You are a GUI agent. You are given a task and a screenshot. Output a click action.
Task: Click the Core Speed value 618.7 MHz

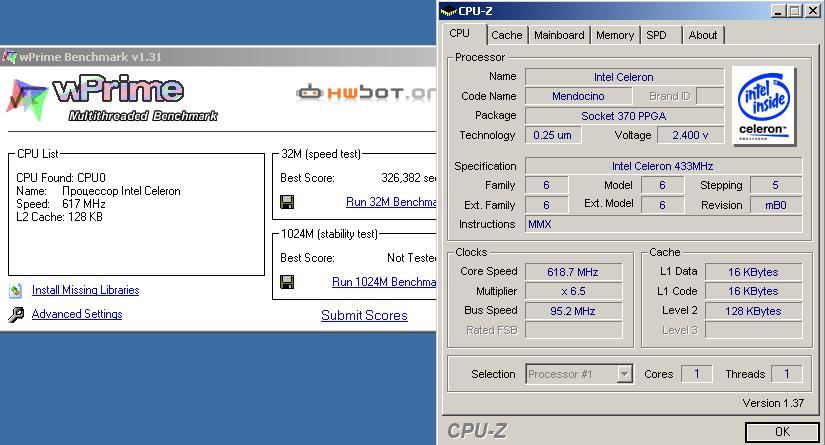click(x=573, y=272)
